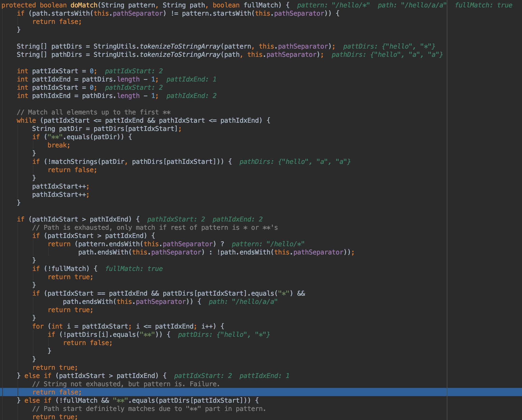
Task: Click the matchStrings method call
Action: 74,162
